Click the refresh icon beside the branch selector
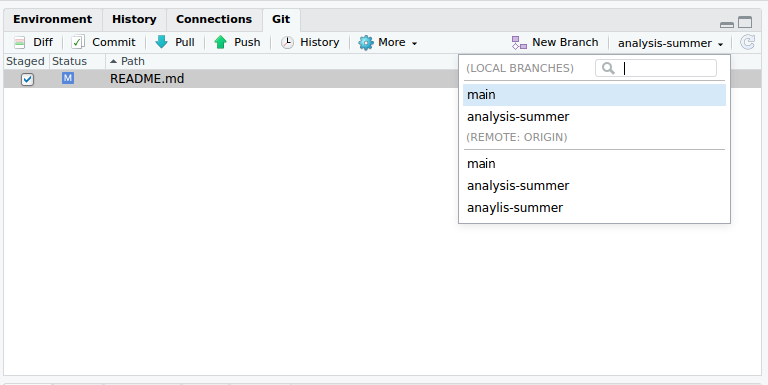768x385 pixels. [747, 43]
